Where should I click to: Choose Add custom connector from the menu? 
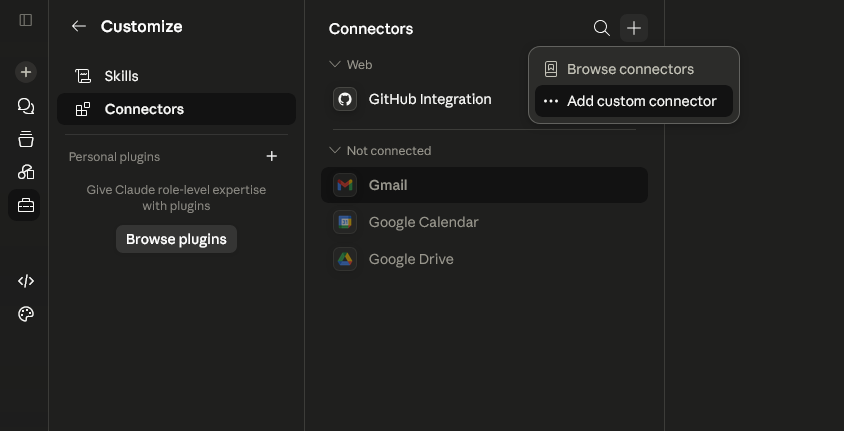[x=634, y=101]
